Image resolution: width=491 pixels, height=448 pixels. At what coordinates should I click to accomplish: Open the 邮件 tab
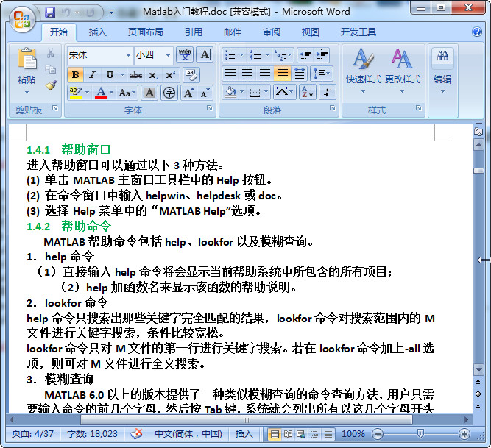tap(233, 32)
